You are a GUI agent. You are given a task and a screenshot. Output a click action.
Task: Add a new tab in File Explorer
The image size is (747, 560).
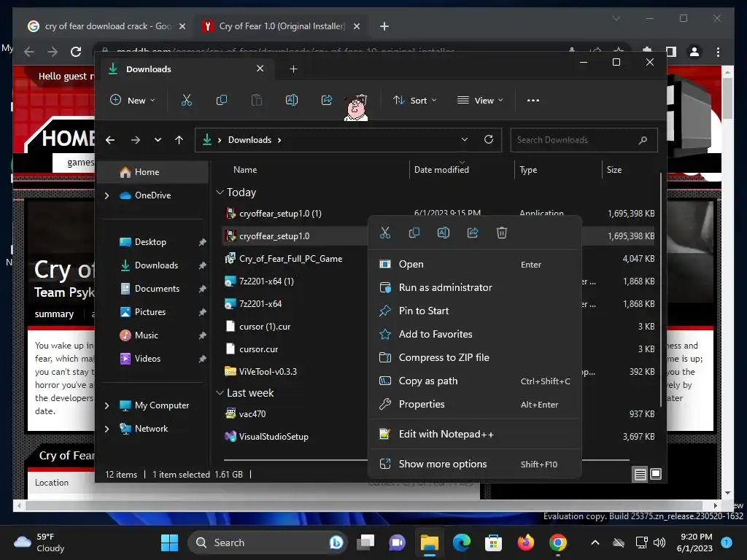click(x=293, y=69)
